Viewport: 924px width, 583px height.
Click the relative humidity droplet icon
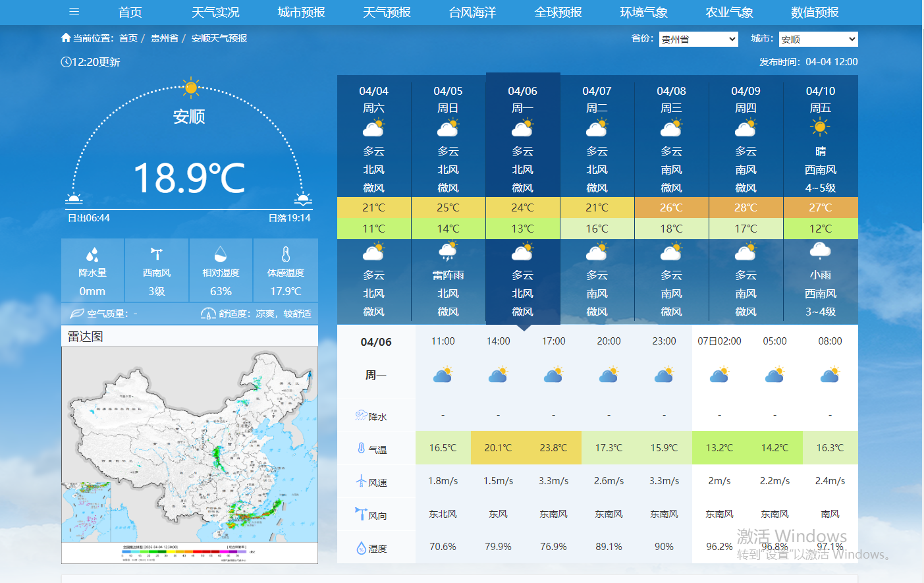pos(221,254)
